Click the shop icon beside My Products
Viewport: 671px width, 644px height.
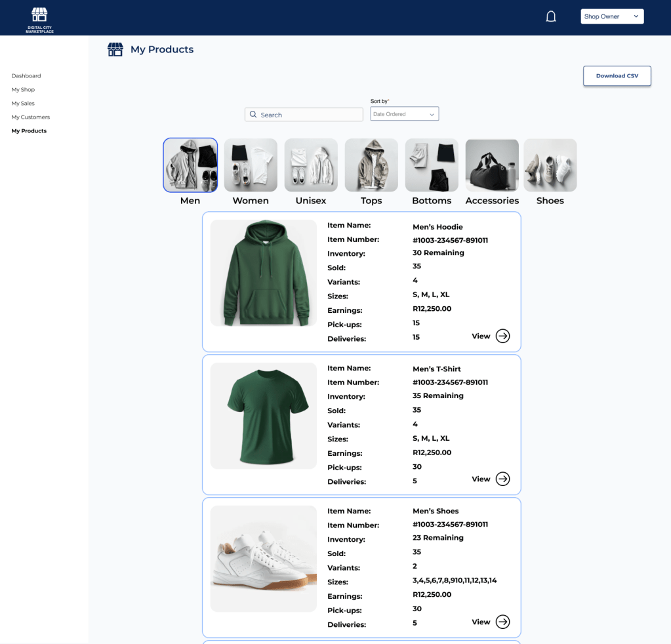115,50
